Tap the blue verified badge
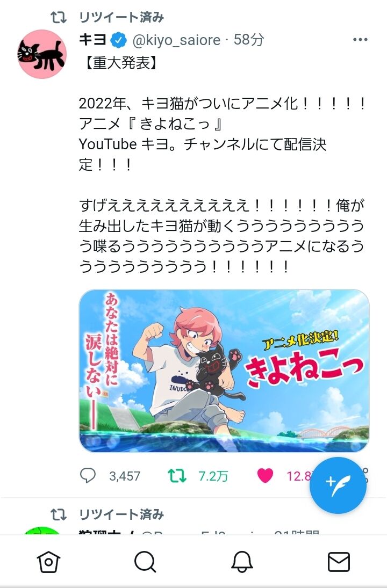The width and height of the screenshot is (387, 588). (119, 40)
